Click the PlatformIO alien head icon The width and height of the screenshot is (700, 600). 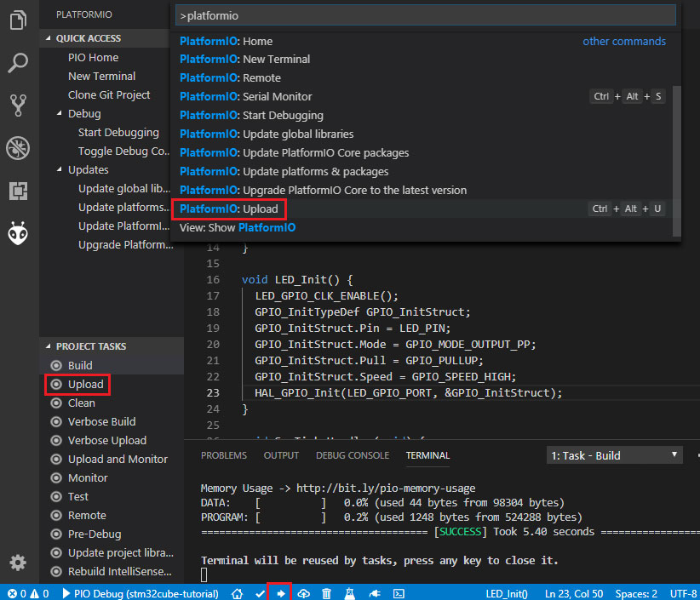(18, 233)
